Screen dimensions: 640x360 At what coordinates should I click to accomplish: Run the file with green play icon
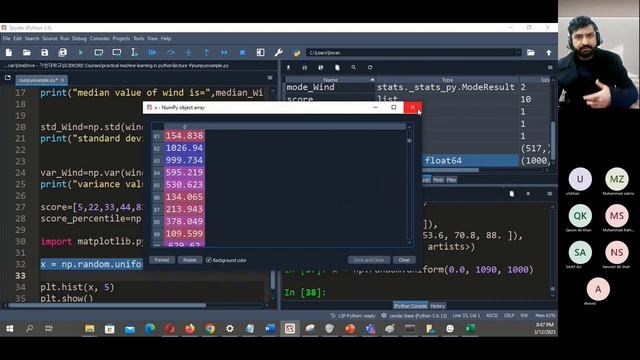click(x=80, y=53)
